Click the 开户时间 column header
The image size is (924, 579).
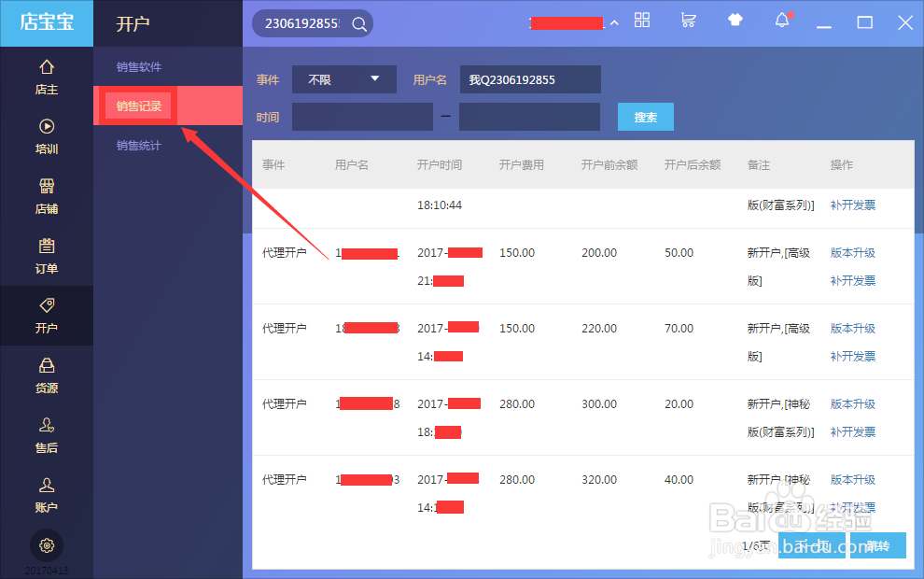click(440, 165)
